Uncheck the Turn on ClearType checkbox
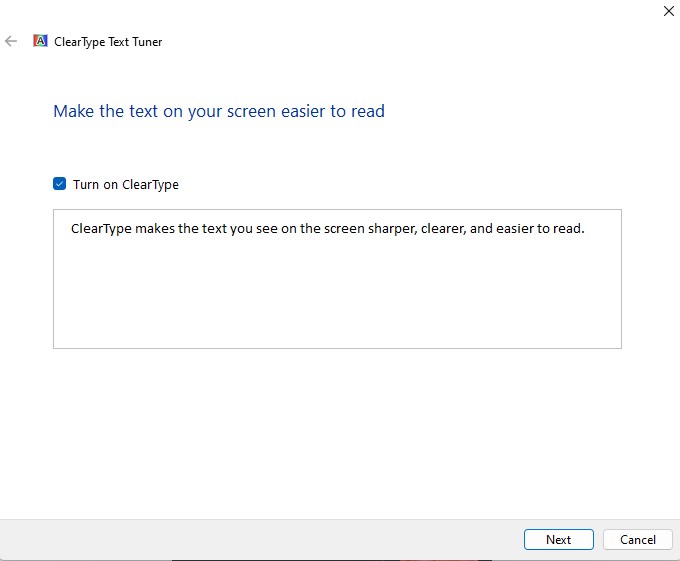Image resolution: width=680 pixels, height=561 pixels. (x=59, y=184)
